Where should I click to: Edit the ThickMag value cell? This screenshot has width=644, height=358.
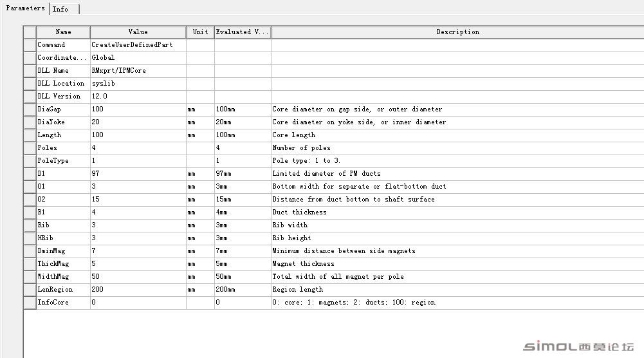pos(138,264)
